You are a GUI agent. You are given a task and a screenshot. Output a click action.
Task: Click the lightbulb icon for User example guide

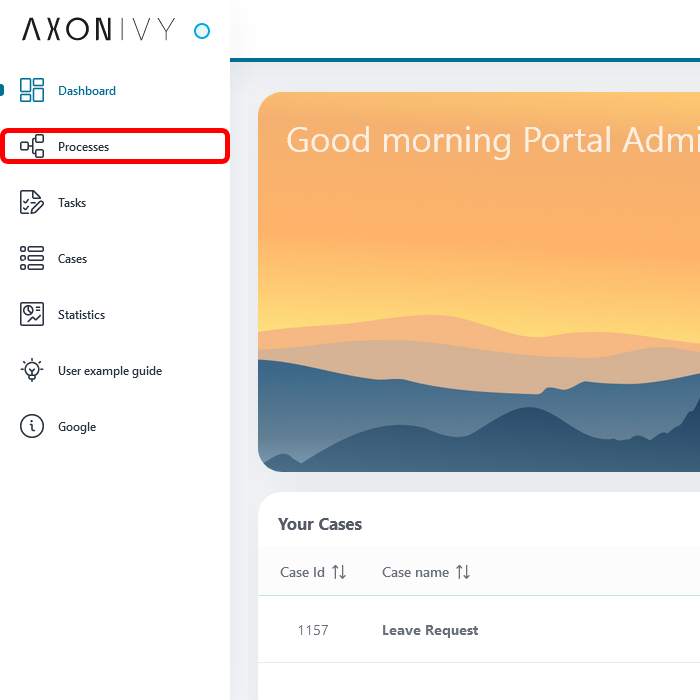pyautogui.click(x=32, y=370)
